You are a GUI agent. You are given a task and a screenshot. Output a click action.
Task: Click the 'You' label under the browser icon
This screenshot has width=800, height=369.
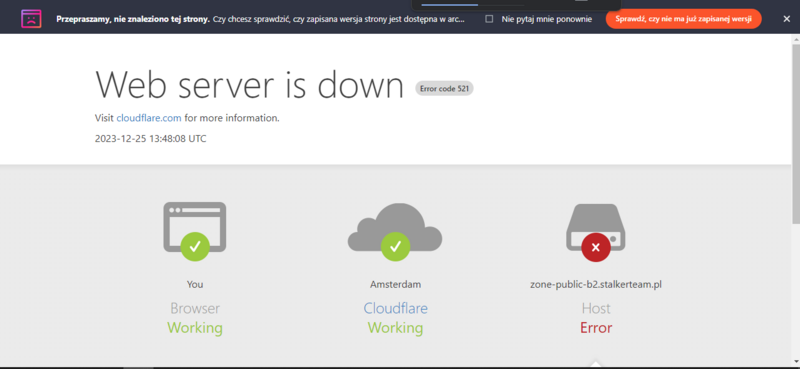click(195, 284)
